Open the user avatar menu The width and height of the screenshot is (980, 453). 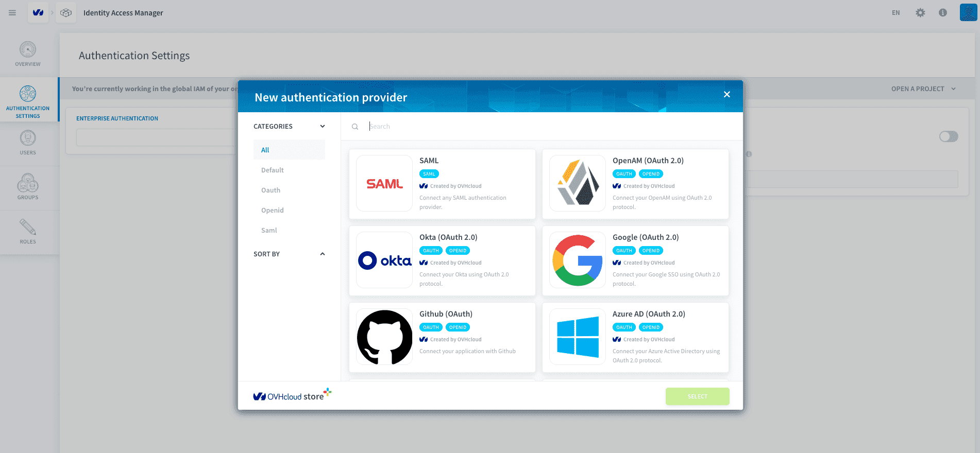[968, 12]
